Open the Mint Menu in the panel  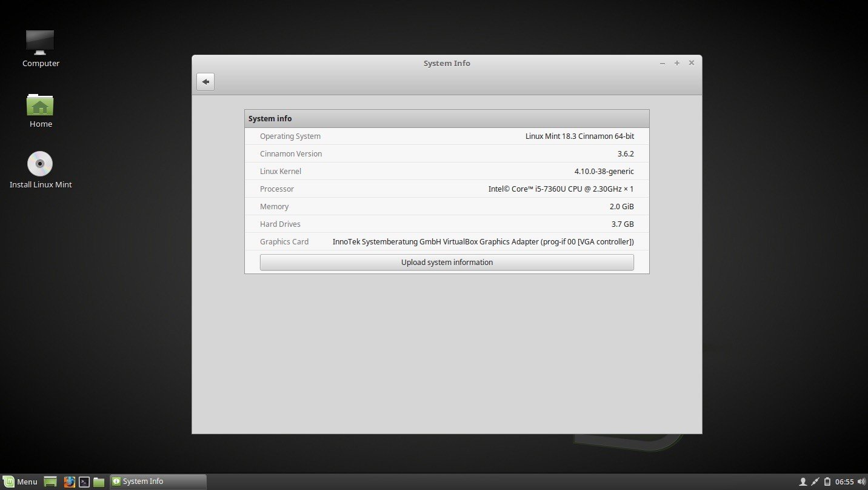click(x=21, y=482)
